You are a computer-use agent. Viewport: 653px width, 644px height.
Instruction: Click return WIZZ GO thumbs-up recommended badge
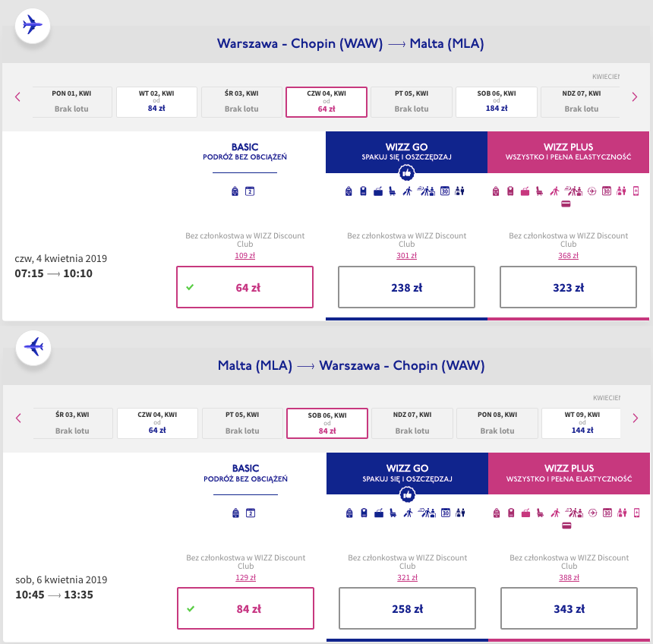[x=407, y=495]
